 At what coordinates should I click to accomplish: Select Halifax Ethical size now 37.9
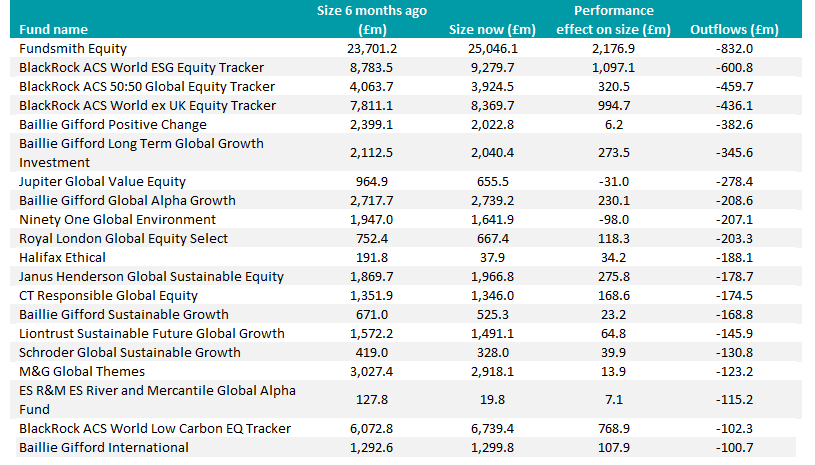point(509,257)
